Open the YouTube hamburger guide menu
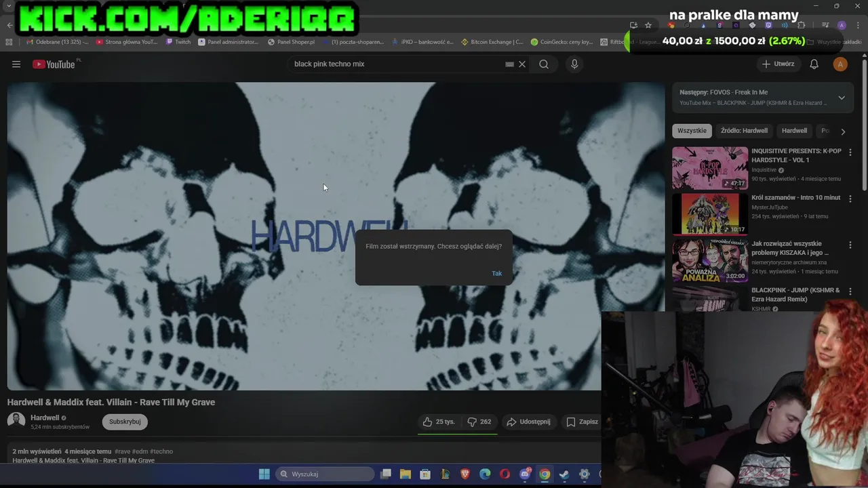This screenshot has width=868, height=488. (16, 64)
